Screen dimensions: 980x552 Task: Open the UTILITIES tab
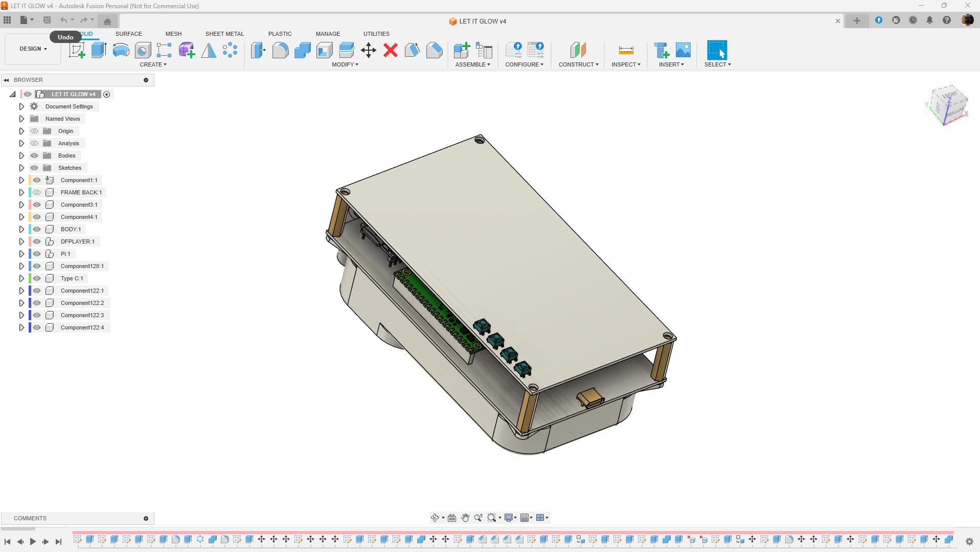pyautogui.click(x=376, y=34)
